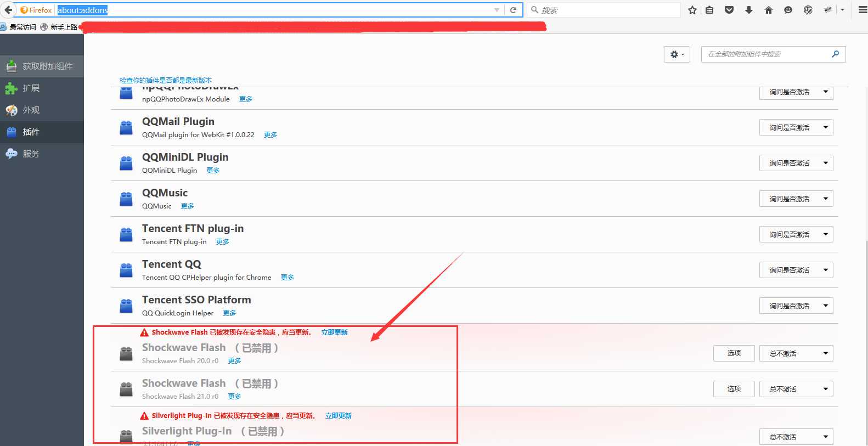Open activation dropdown for npQQPhotoDrawEx Module
868x446 pixels.
point(796,92)
